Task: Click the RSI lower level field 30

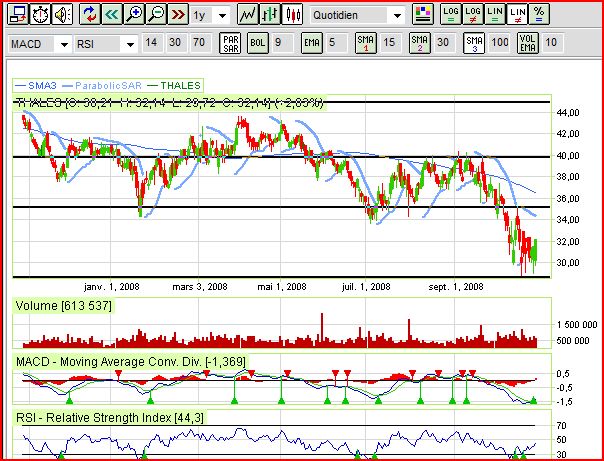Action: point(176,42)
